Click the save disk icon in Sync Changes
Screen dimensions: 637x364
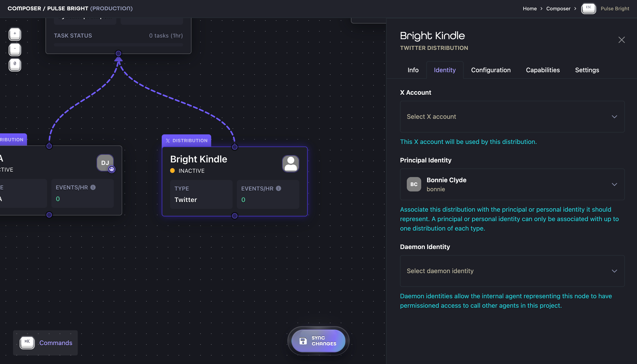[x=303, y=341]
